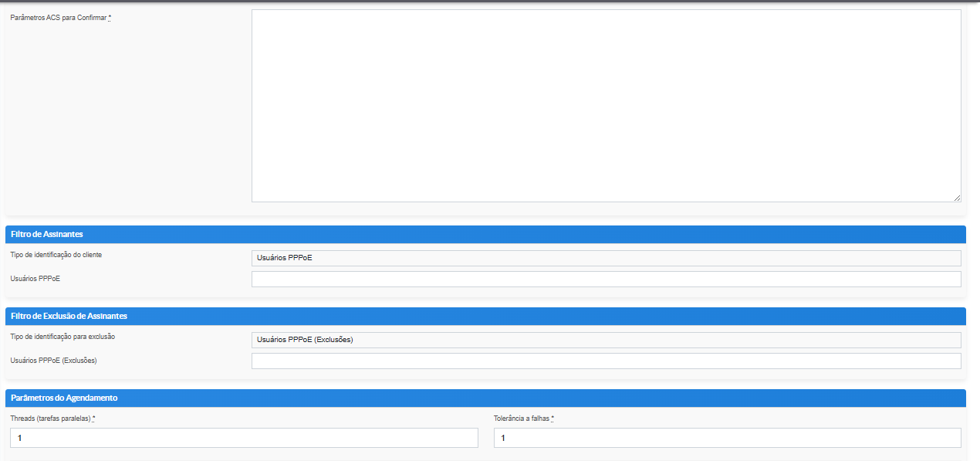Click the Parâmetros do Agendamento section header

pos(64,398)
